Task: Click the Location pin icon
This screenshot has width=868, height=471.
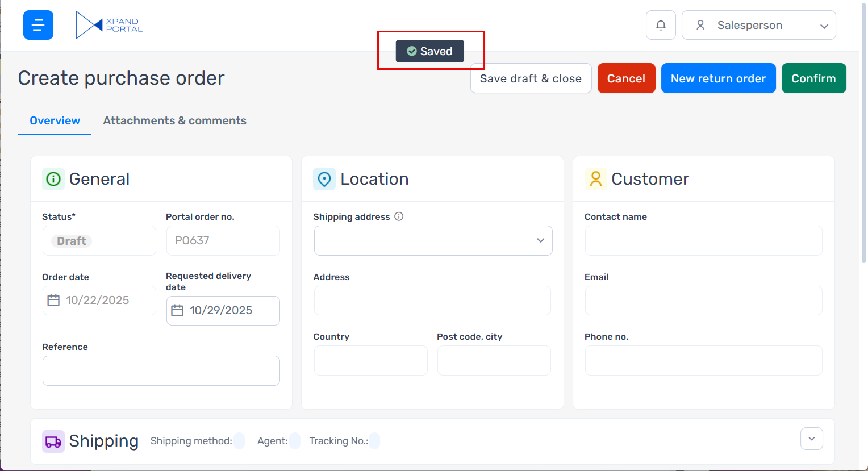Action: (324, 179)
